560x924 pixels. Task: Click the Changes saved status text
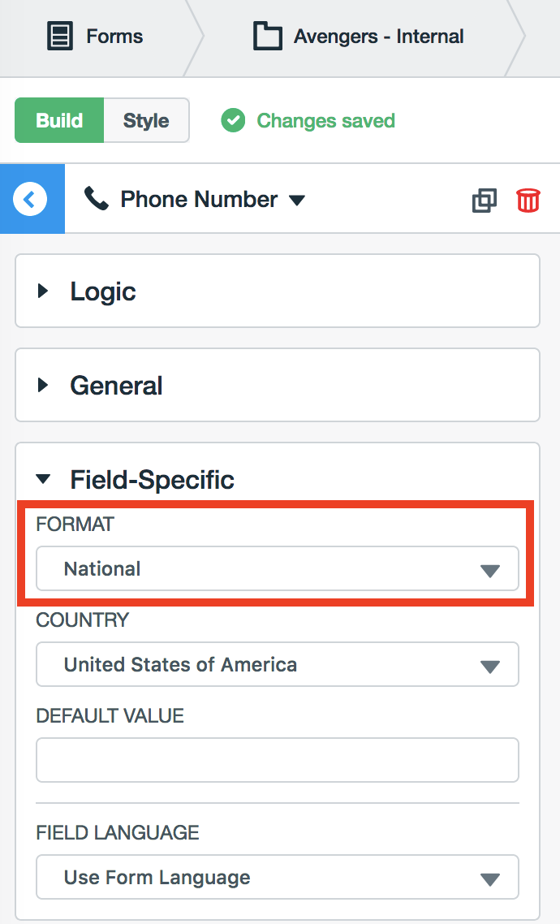point(325,121)
